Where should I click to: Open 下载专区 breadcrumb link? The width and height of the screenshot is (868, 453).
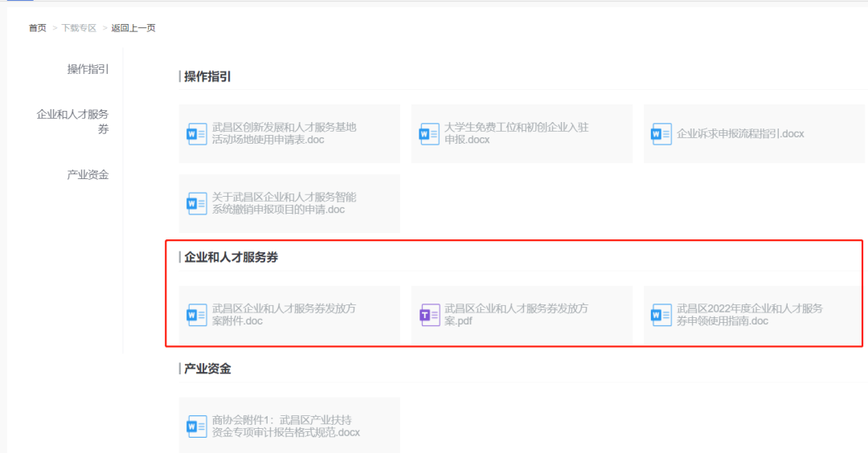(79, 28)
